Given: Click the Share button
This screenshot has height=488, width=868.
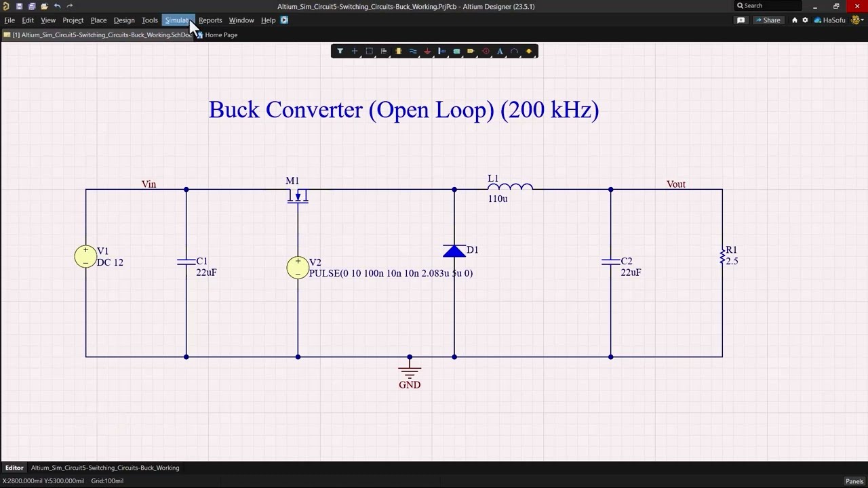Looking at the screenshot, I should (768, 20).
